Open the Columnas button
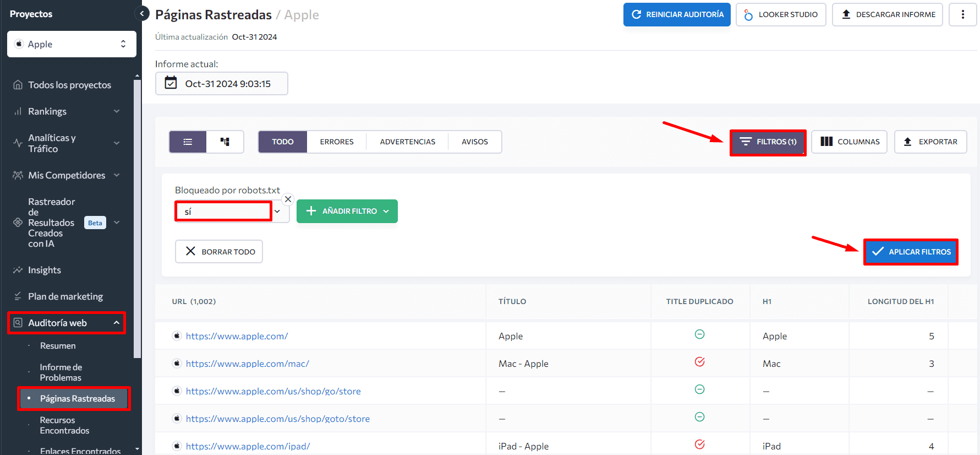980x455 pixels. tap(850, 142)
